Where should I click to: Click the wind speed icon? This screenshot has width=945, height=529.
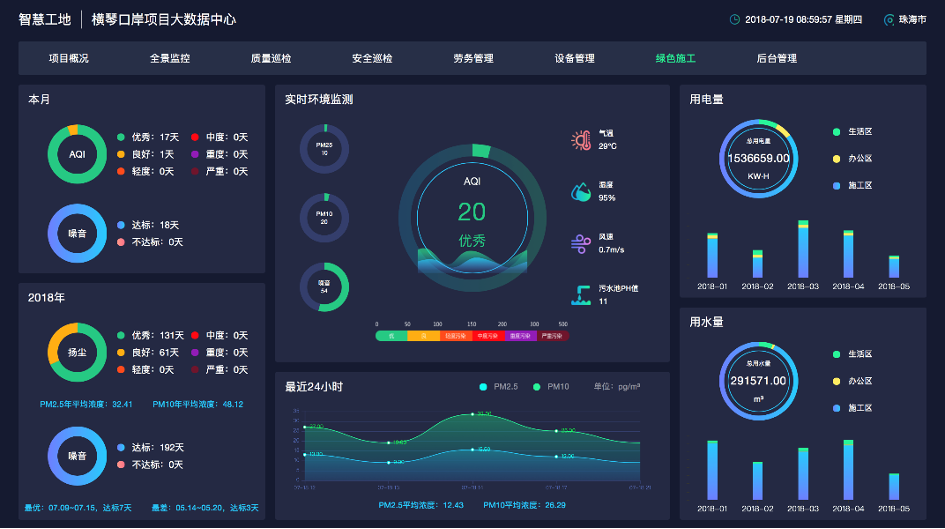coord(581,244)
